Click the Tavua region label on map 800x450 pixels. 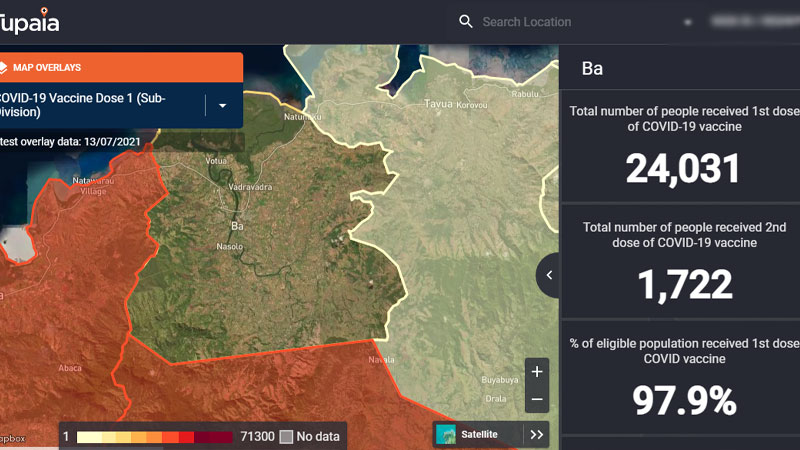pos(438,104)
